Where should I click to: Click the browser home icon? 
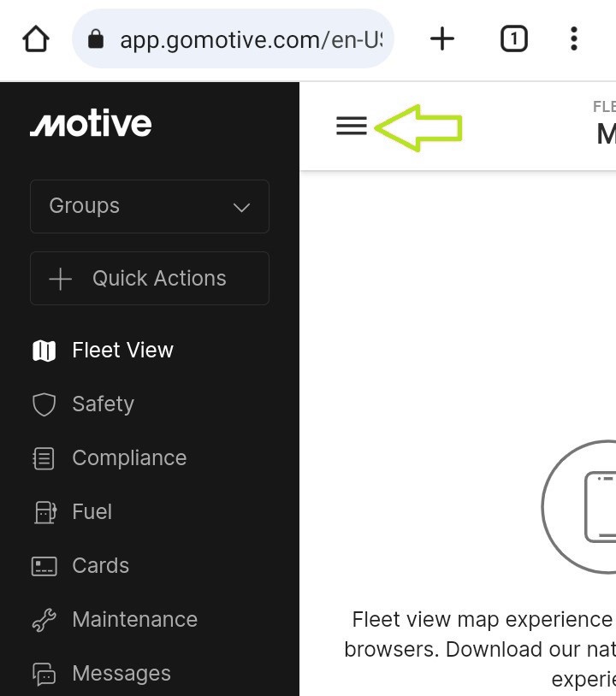(x=36, y=39)
